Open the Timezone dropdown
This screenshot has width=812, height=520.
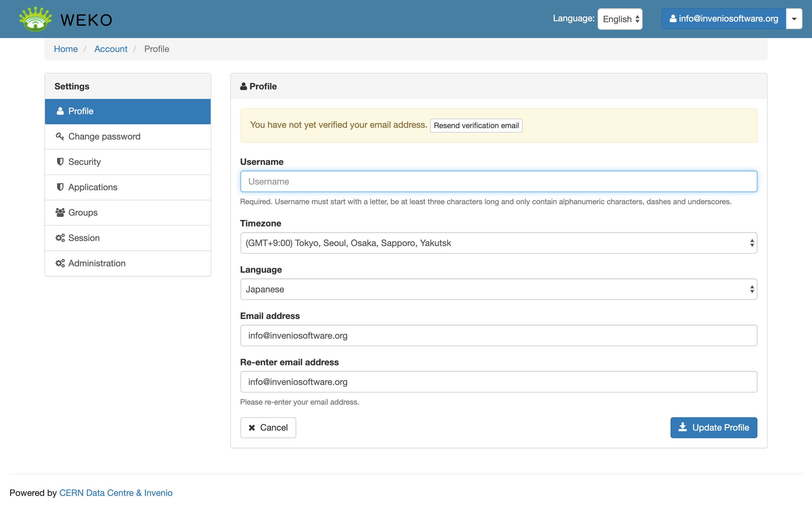(498, 243)
